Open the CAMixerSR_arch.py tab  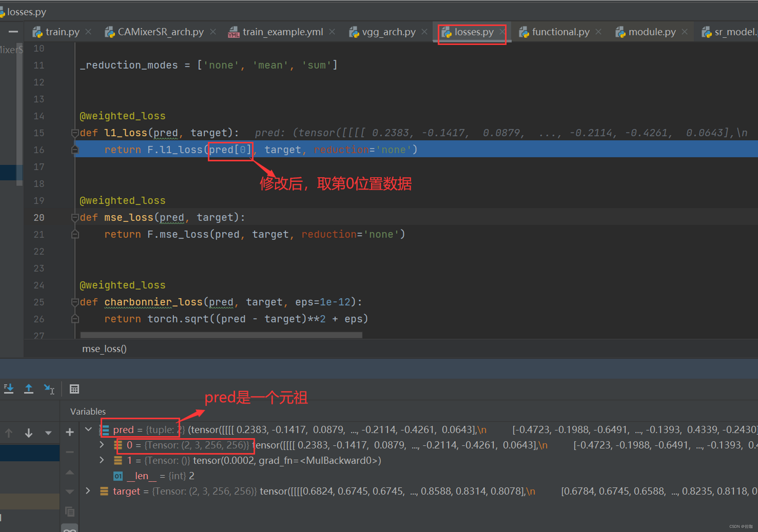(x=155, y=32)
